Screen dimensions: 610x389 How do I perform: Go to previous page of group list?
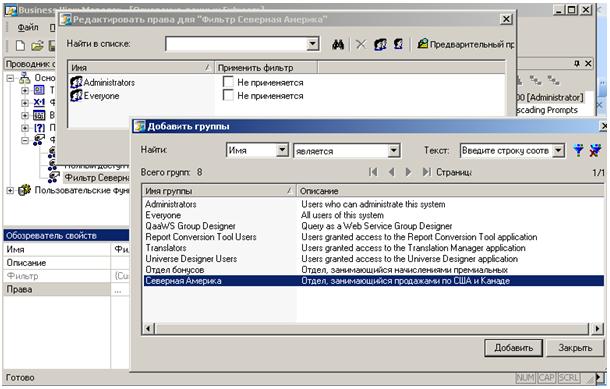coord(391,172)
